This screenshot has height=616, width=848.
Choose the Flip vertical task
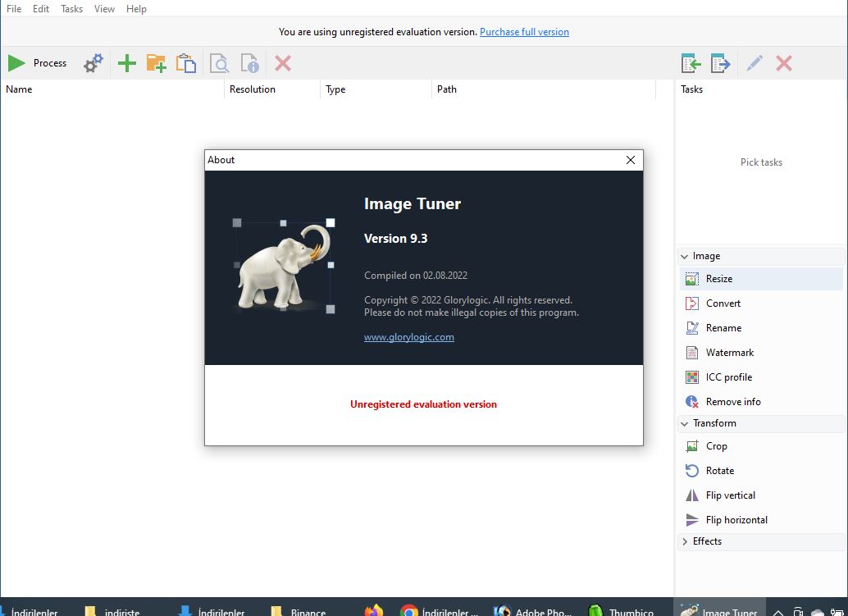pyautogui.click(x=761, y=495)
